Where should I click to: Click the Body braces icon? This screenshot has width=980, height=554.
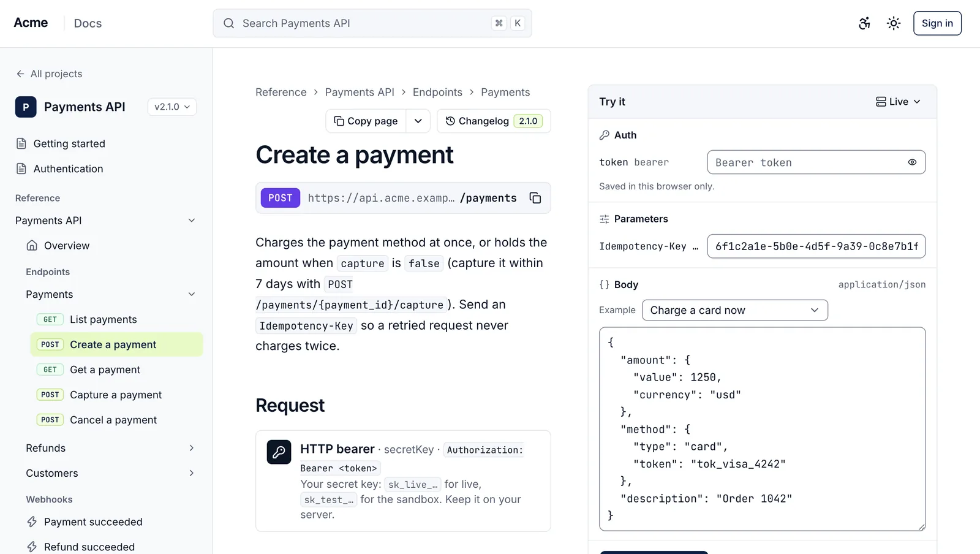click(605, 284)
